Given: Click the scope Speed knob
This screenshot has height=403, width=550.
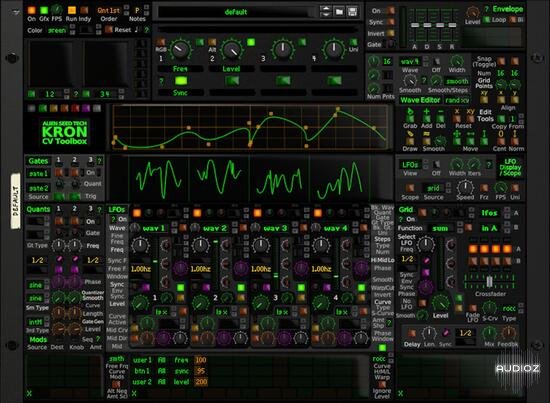Looking at the screenshot, I should pos(465,188).
